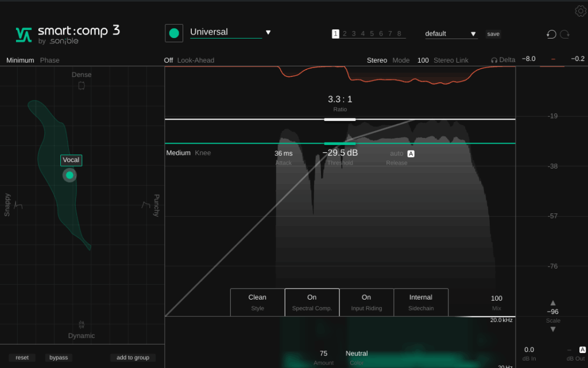Expand the Universal profile dropdown

tap(268, 32)
